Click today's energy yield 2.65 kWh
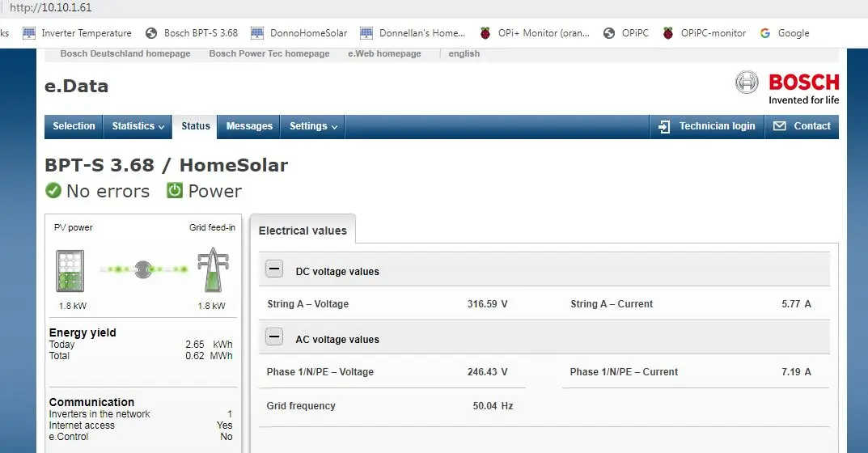Image resolution: width=868 pixels, height=453 pixels. tap(209, 345)
